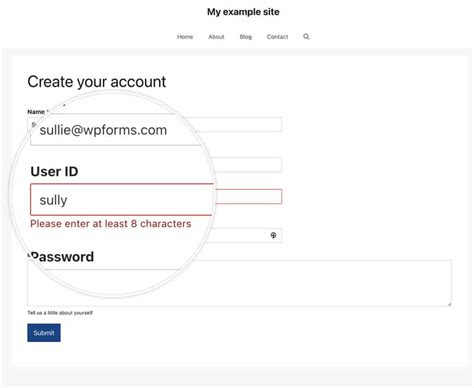Navigate to the Blog menu item

[246, 37]
